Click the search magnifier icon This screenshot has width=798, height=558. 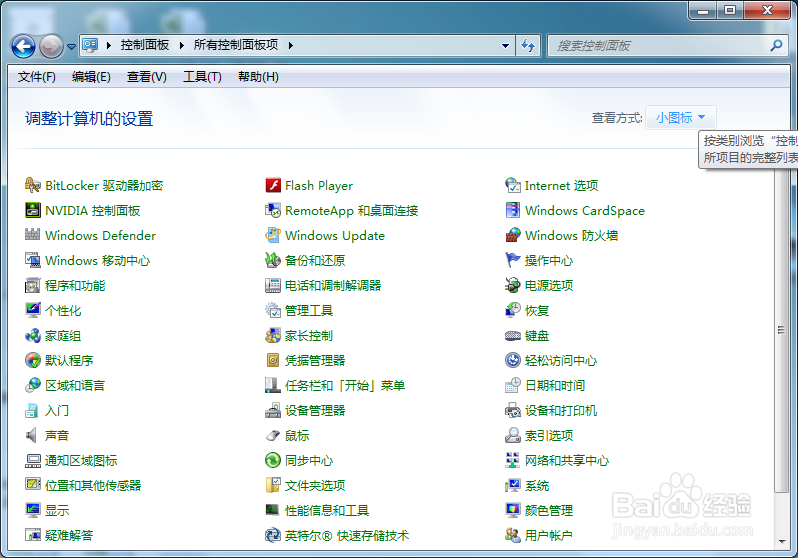(x=777, y=45)
